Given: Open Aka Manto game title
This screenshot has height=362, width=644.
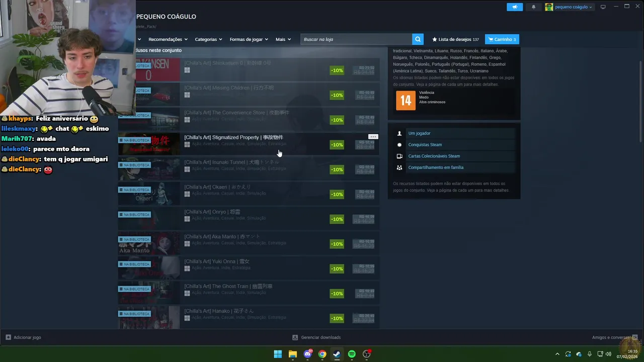Looking at the screenshot, I should click(222, 236).
